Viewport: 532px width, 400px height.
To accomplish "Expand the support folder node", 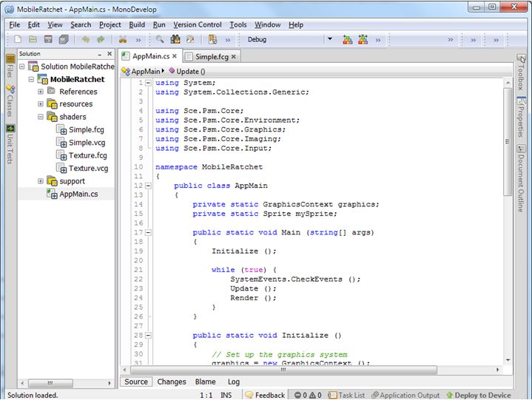I will click(x=41, y=181).
